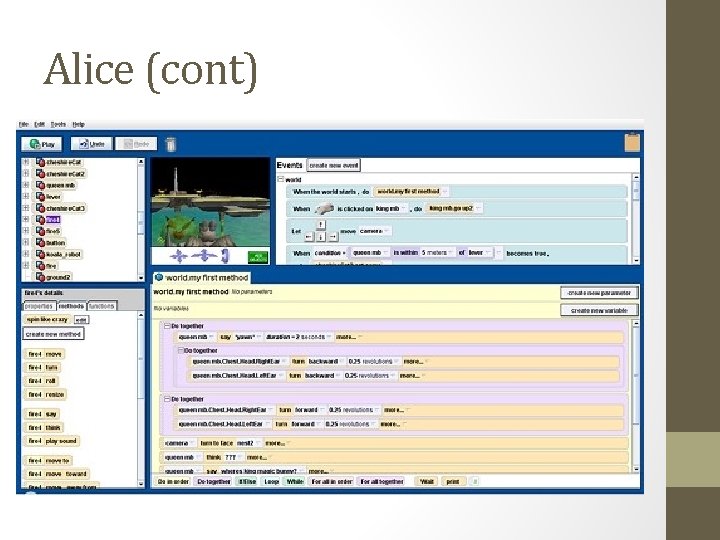
Task: Click the object icon beside button
Action: coord(40,242)
